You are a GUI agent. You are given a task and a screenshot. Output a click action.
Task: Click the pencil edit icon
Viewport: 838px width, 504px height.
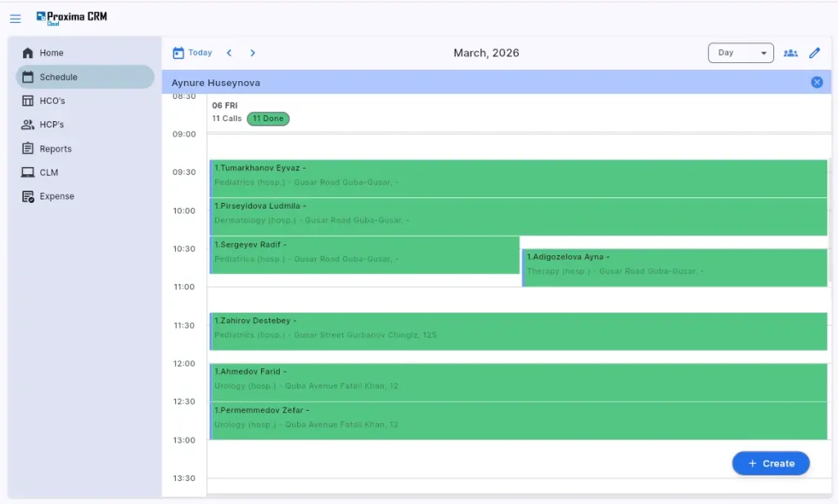[814, 53]
